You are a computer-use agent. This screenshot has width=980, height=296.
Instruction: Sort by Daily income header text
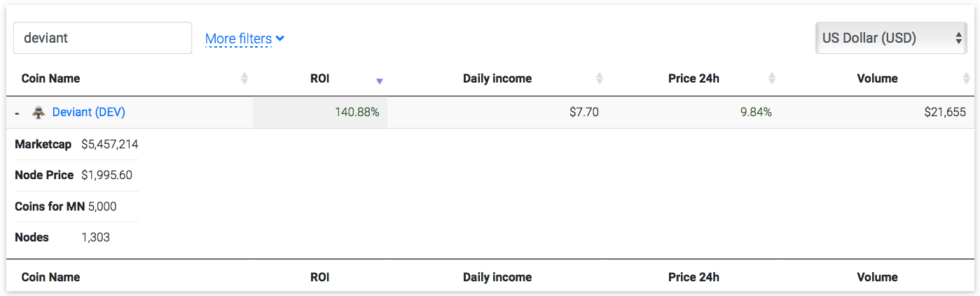tap(497, 78)
